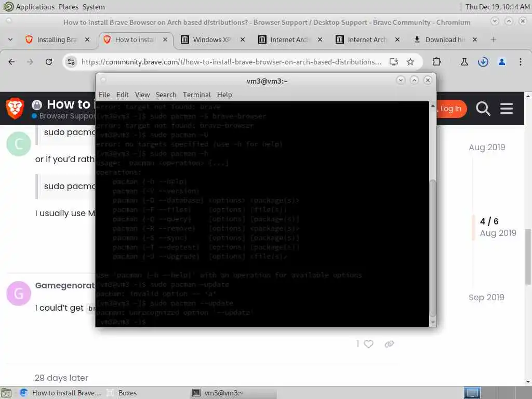Click the browser page vertical scrollbar
Image resolution: width=532 pixels, height=399 pixels.
click(x=528, y=257)
